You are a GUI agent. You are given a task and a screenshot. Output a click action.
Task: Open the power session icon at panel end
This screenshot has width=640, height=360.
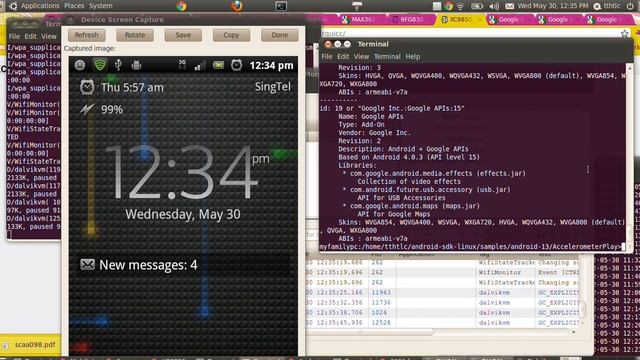pos(631,6)
